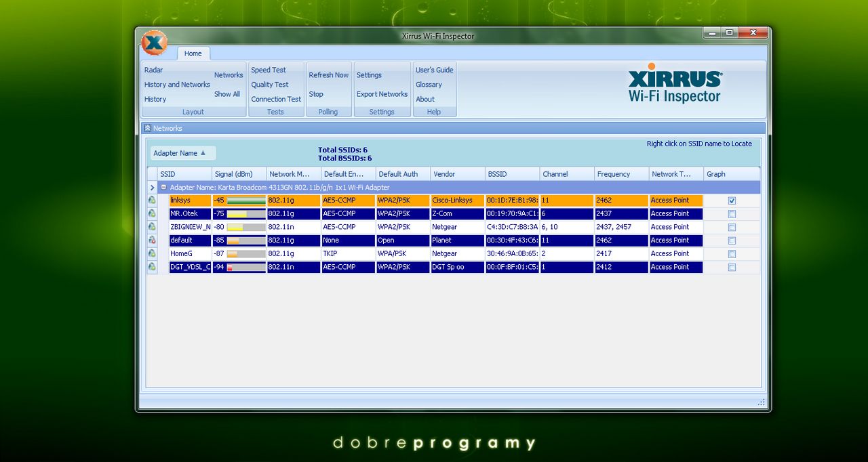This screenshot has width=868, height=462.
Task: Click the Z-Com vendor cell
Action: (x=458, y=214)
